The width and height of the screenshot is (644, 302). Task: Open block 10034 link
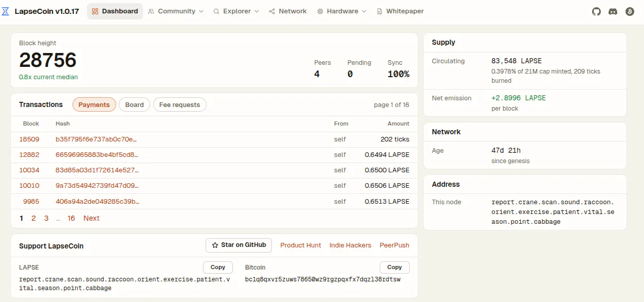[x=29, y=170]
